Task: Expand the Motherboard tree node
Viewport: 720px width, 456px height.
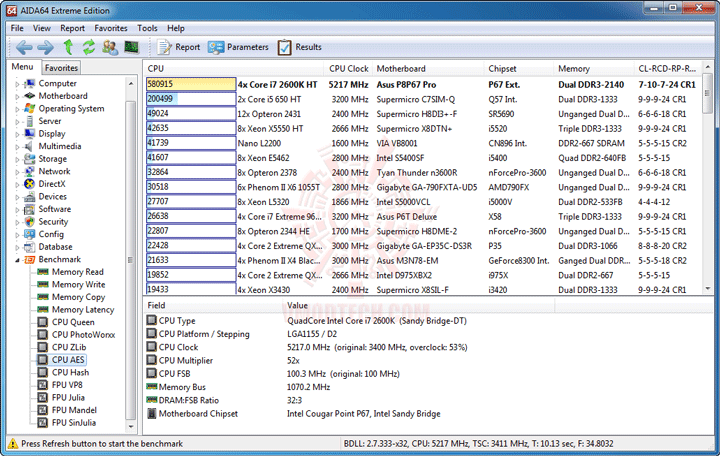Action: [17, 96]
